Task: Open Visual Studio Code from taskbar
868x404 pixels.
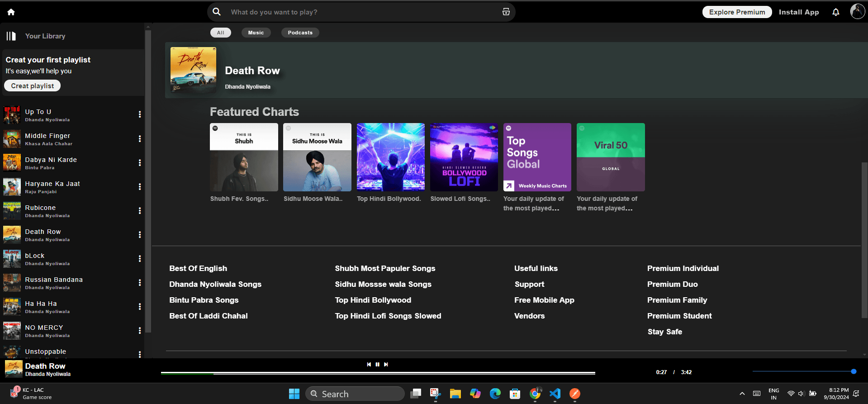Action: [x=555, y=394]
